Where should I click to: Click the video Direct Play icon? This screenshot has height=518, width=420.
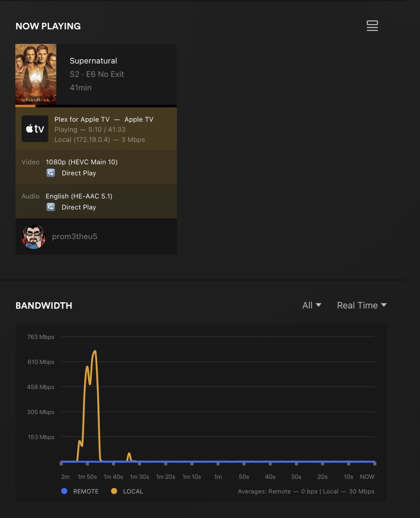tap(50, 173)
